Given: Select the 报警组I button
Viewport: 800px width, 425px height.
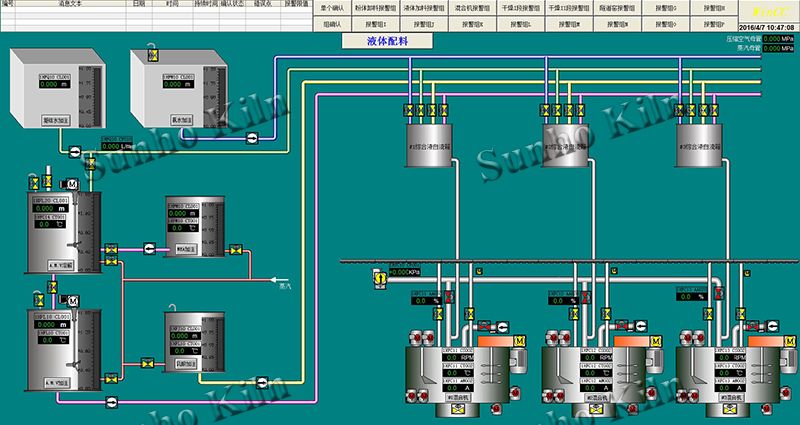Looking at the screenshot, I should point(376,24).
